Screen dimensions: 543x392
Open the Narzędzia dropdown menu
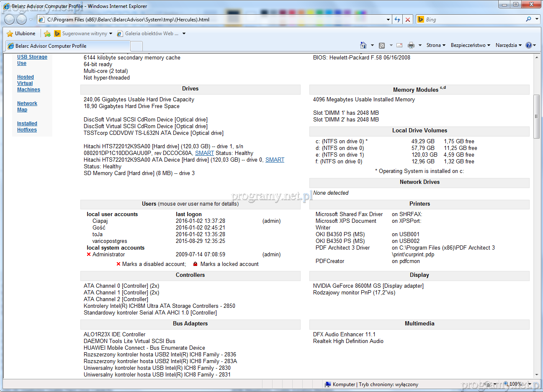tap(508, 45)
